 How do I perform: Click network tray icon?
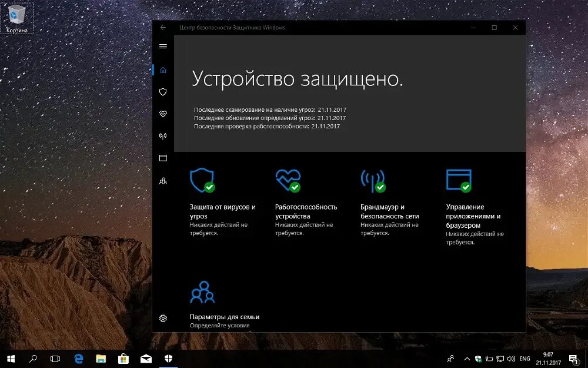(x=500, y=359)
